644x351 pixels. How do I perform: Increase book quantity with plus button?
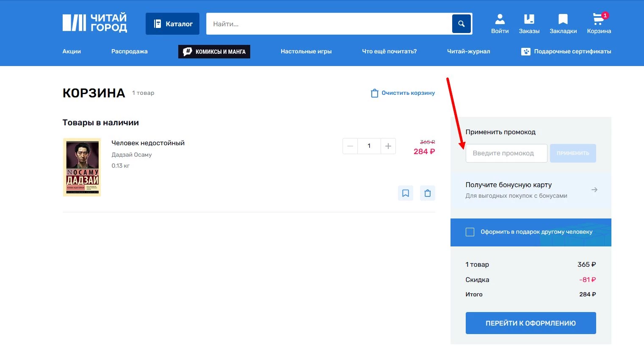388,146
